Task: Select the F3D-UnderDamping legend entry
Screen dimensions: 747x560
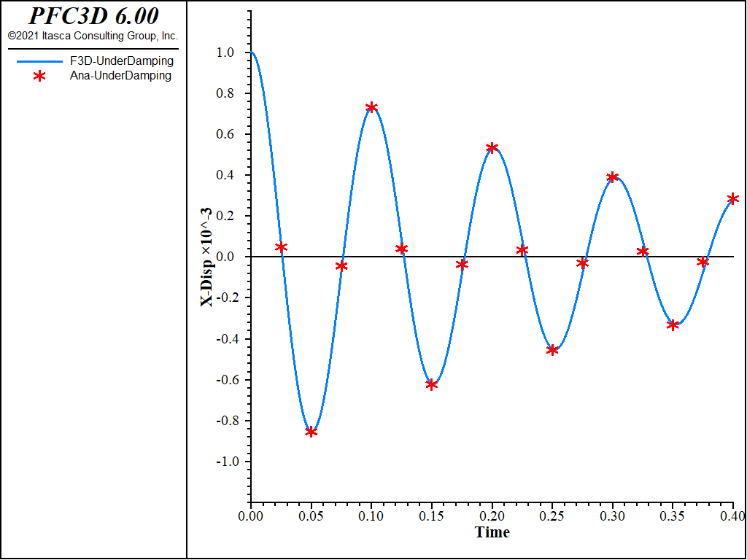Action: pyautogui.click(x=95, y=61)
